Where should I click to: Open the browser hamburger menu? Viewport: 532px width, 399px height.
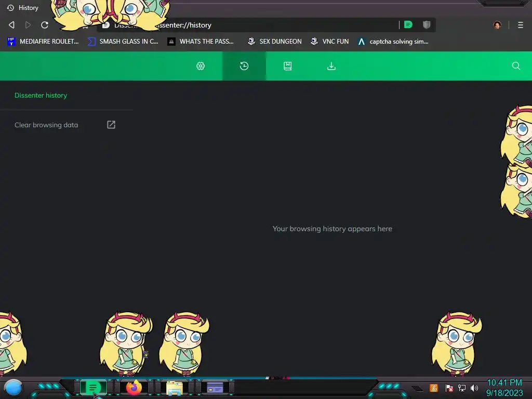[x=521, y=25]
